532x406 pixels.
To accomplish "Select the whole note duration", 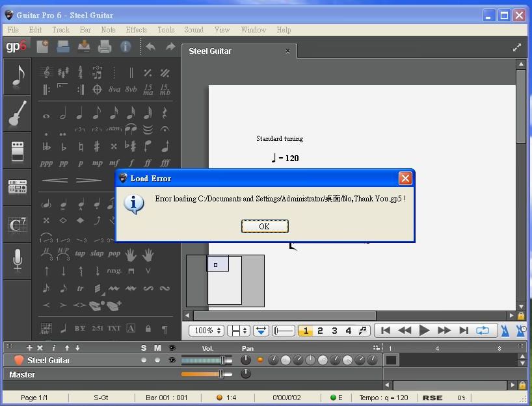I will tap(46, 116).
